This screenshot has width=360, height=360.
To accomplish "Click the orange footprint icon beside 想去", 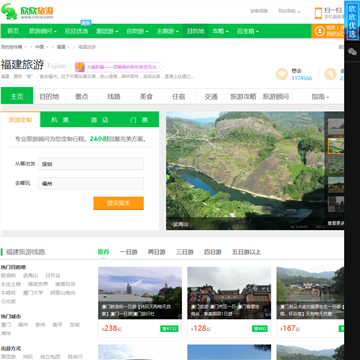I will point(330,74).
